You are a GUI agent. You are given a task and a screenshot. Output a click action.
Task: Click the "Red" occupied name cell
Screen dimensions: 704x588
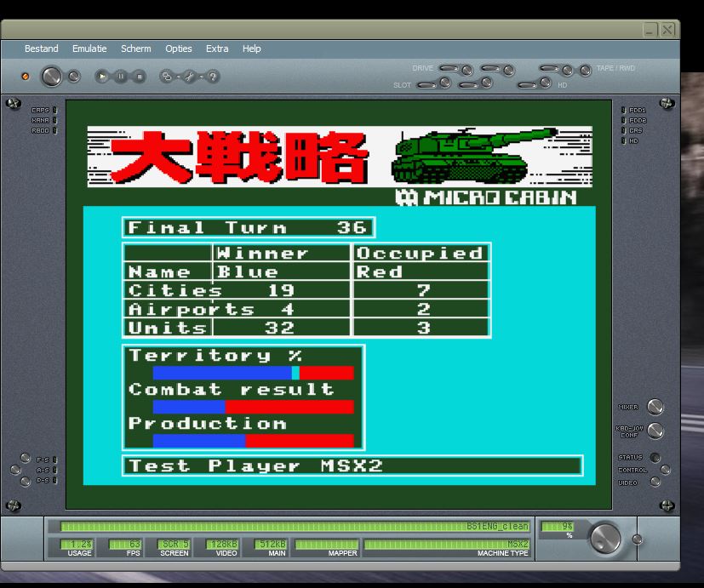pos(421,271)
